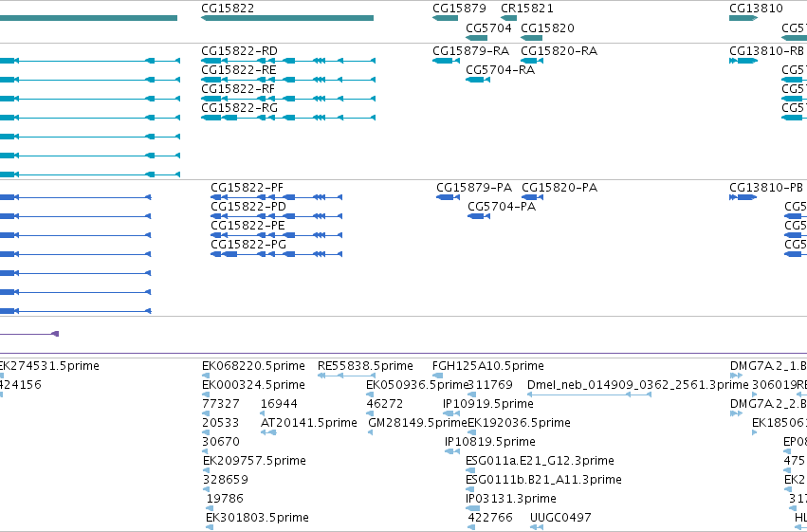807x532 pixels.
Task: Select EST GM28149.5prime
Action: 370,432
